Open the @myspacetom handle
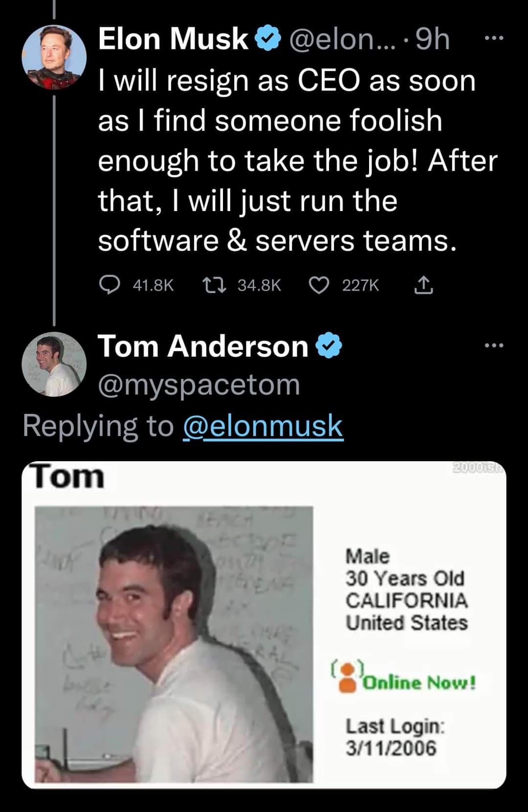This screenshot has width=528, height=812. 199,385
